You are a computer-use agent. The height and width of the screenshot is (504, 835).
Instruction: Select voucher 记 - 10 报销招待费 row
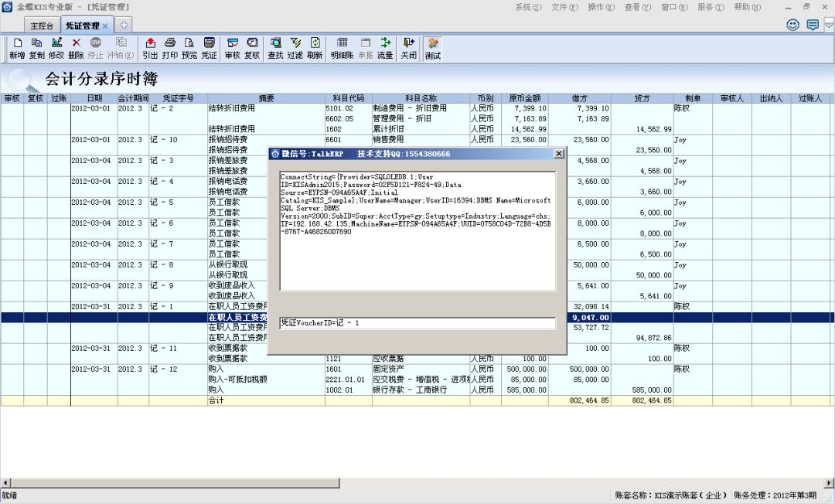point(417,139)
